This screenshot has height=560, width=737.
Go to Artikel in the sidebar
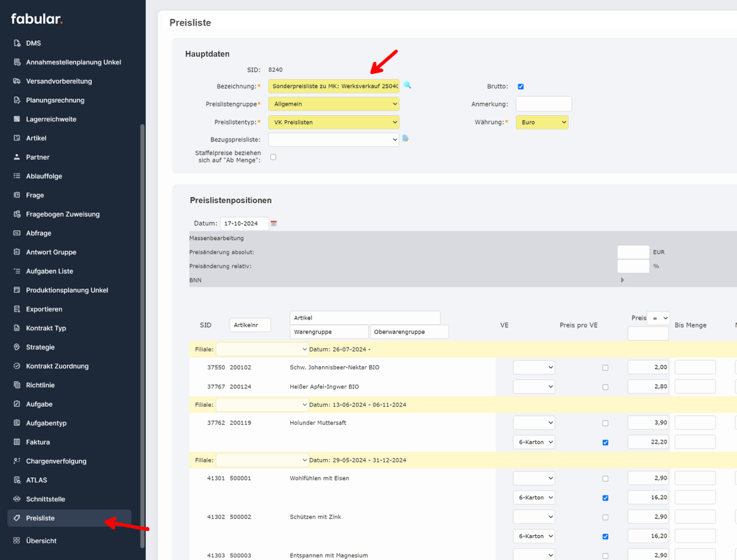click(36, 138)
